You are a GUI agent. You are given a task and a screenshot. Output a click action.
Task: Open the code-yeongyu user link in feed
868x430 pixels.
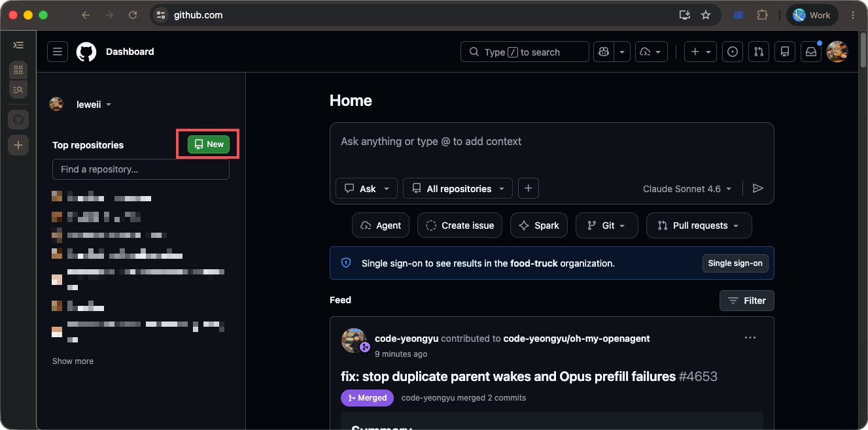pyautogui.click(x=407, y=339)
